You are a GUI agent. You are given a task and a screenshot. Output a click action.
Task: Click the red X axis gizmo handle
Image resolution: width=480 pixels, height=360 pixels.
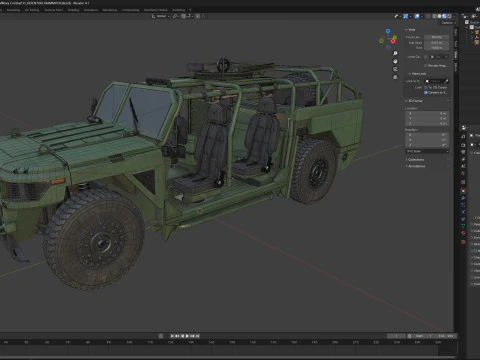tap(393, 41)
